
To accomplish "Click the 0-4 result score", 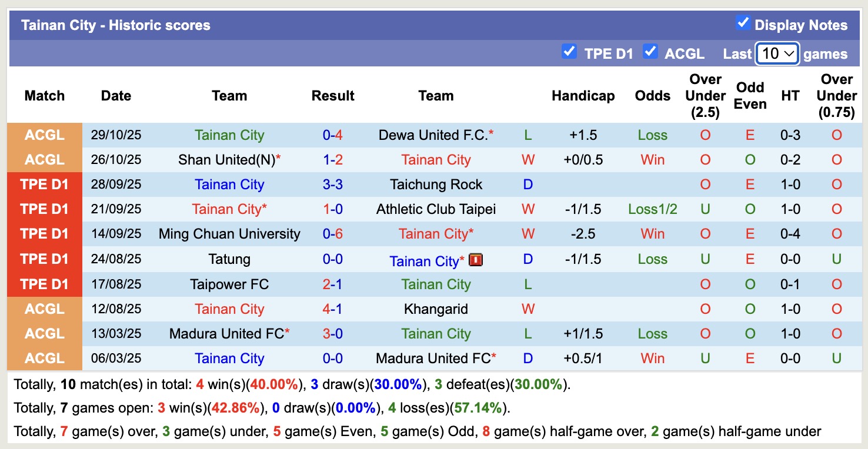I will 333,135.
